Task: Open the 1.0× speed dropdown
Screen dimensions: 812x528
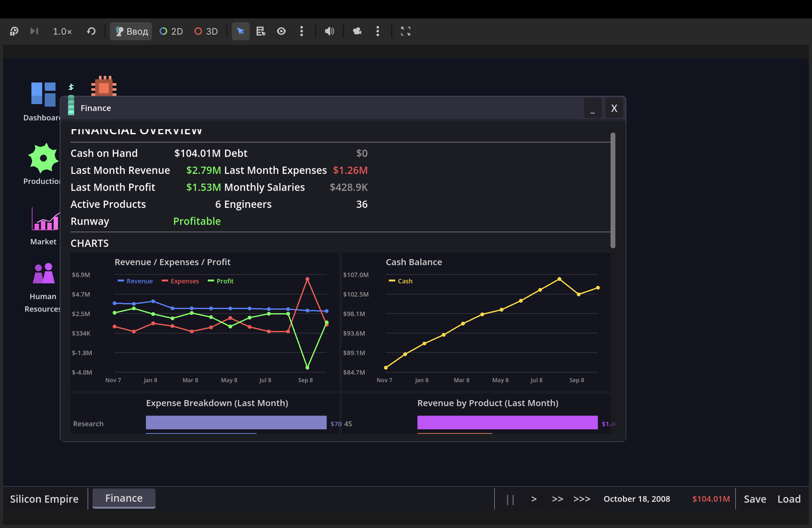Action: (x=62, y=31)
